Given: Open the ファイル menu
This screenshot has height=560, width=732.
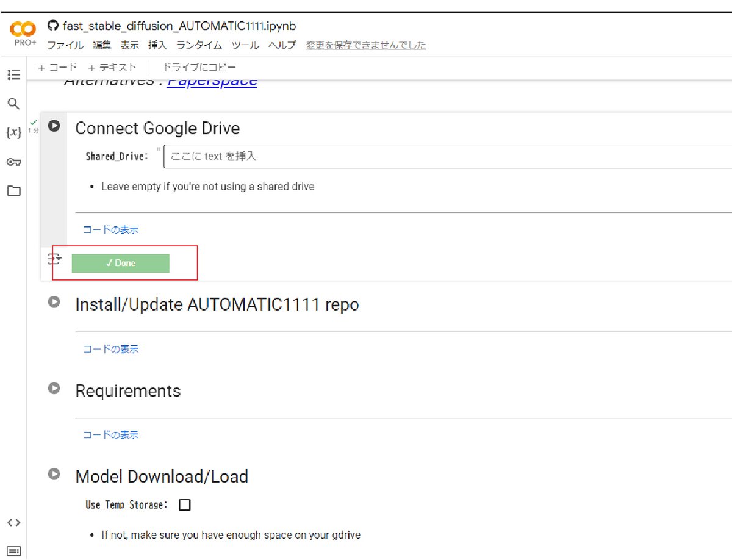Looking at the screenshot, I should 65,45.
